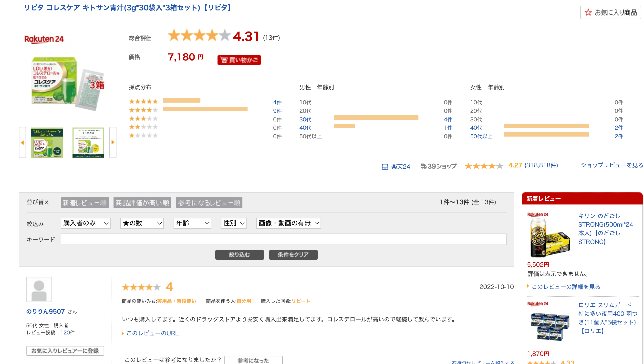Click the previous thumbnail arrow
This screenshot has width=644, height=364.
[x=22, y=142]
